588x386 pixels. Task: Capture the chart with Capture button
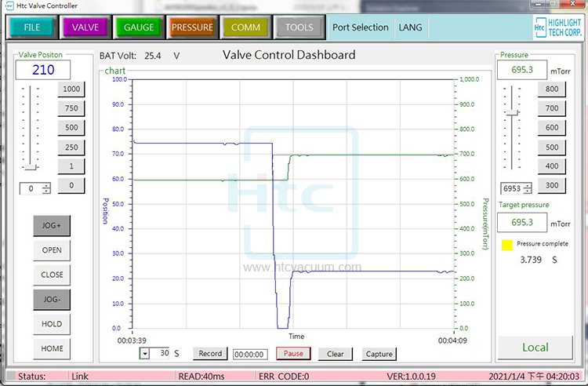(x=379, y=354)
